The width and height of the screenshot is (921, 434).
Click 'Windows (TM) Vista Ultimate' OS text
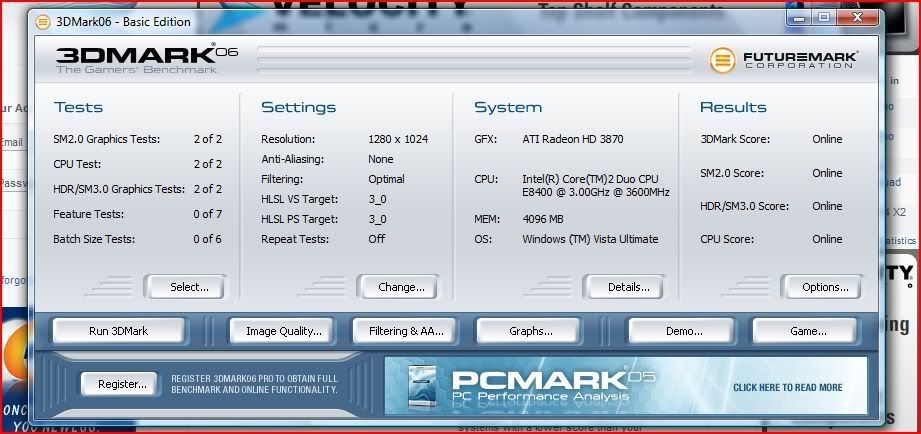[590, 239]
